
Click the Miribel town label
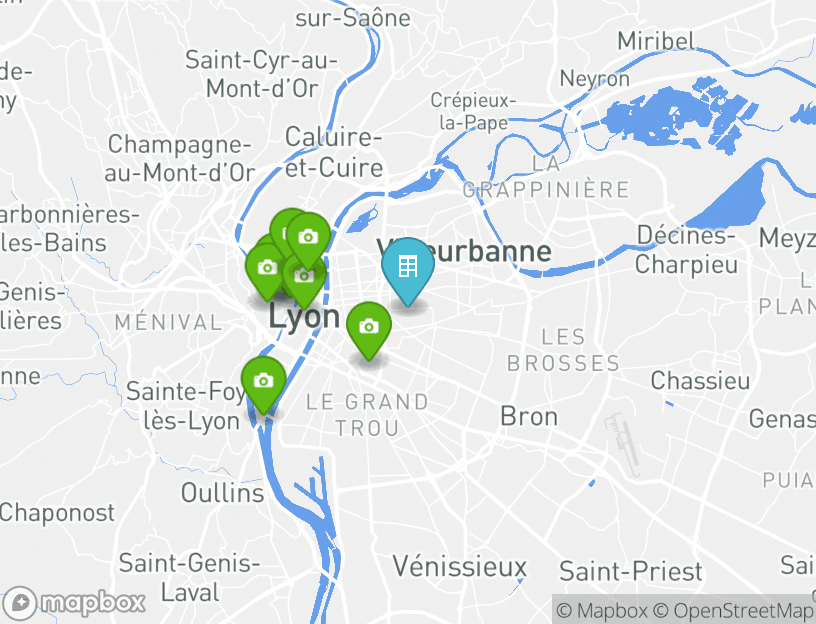[x=656, y=41]
